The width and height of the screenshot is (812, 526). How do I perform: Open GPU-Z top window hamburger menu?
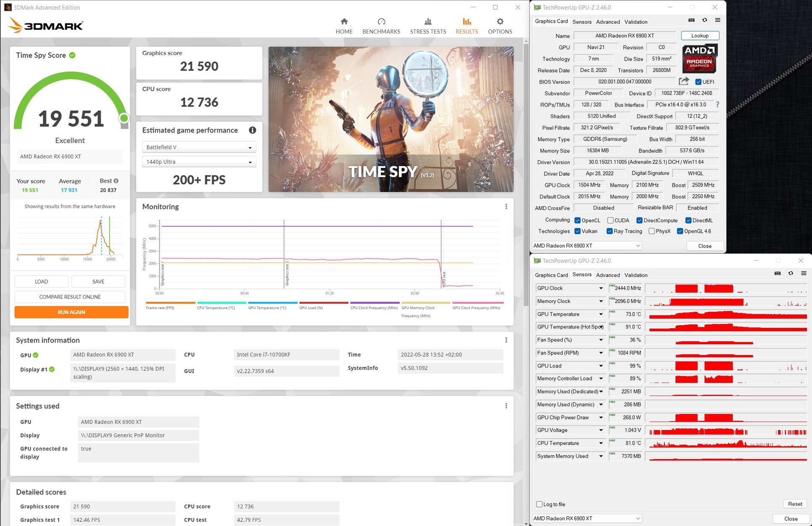[718, 20]
